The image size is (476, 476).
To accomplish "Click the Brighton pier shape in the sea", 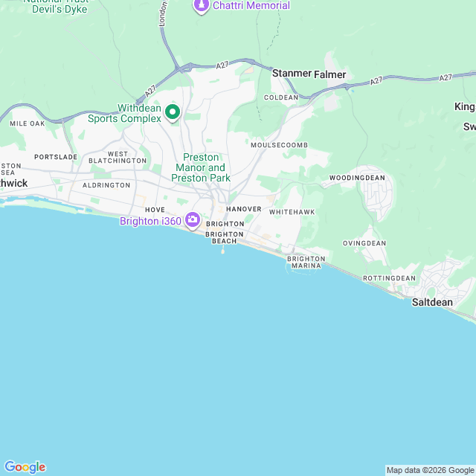I will click(x=223, y=250).
